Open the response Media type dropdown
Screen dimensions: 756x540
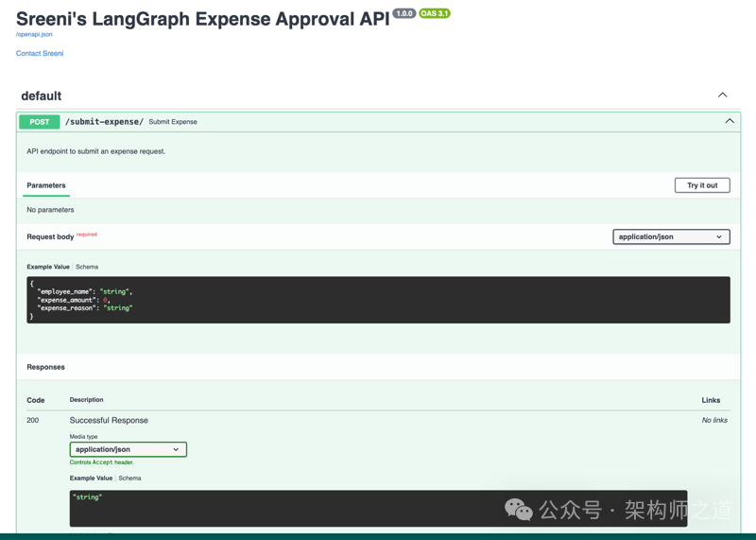129,449
